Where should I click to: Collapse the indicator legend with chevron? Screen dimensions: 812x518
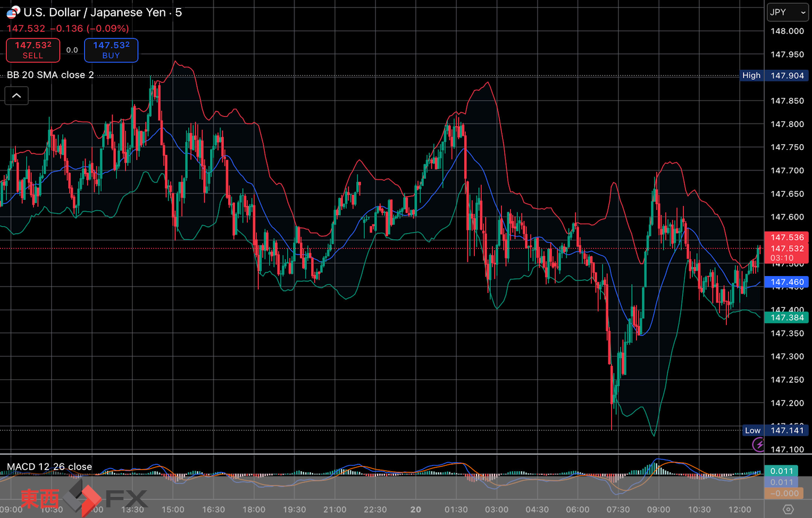(16, 96)
